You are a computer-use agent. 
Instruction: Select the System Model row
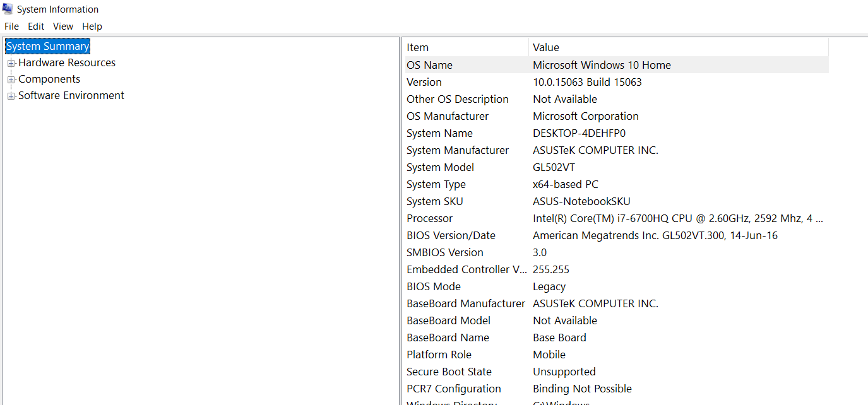click(x=440, y=167)
